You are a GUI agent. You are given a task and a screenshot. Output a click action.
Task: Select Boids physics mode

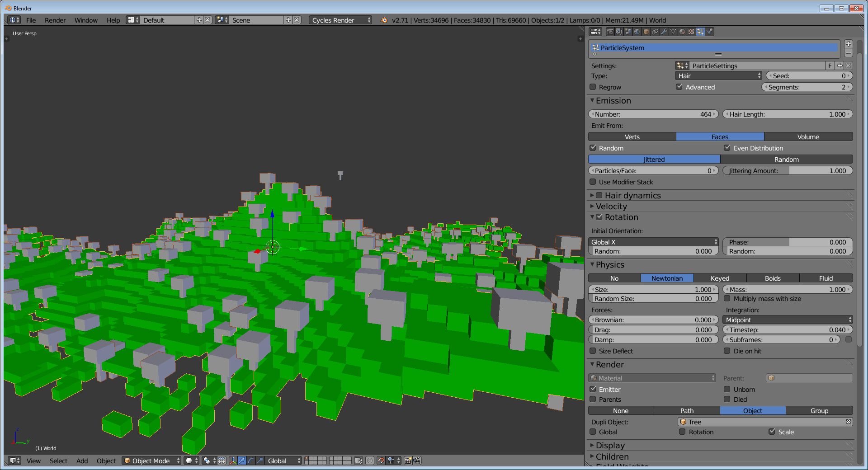pos(772,278)
